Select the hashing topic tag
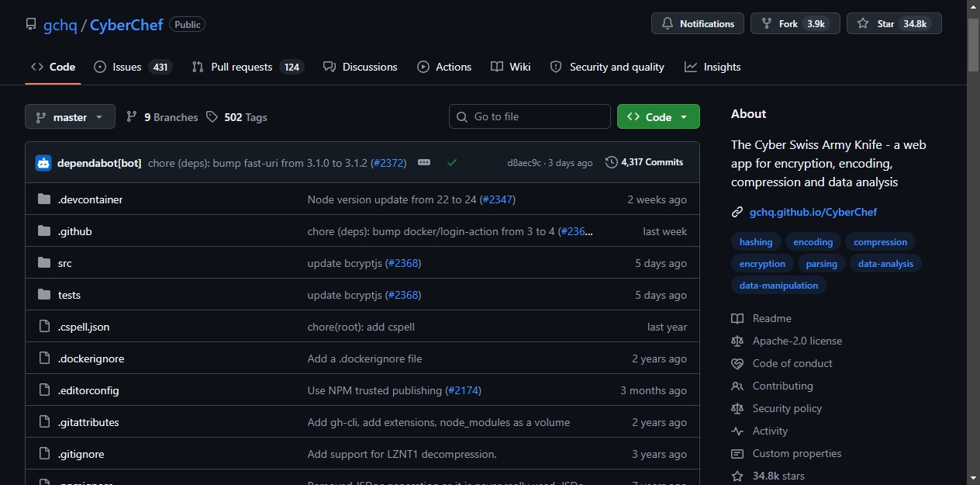 pyautogui.click(x=756, y=242)
